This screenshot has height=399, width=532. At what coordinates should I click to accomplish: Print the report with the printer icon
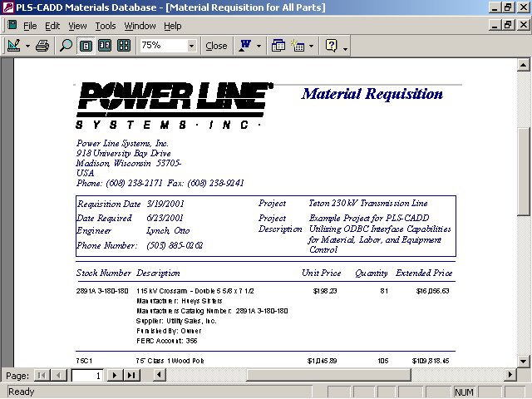tap(42, 46)
